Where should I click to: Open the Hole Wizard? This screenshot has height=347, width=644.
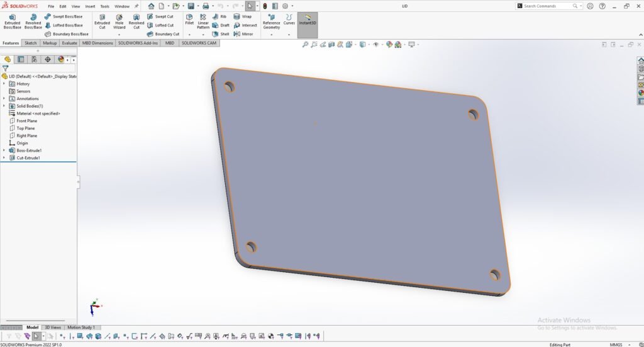point(119,21)
